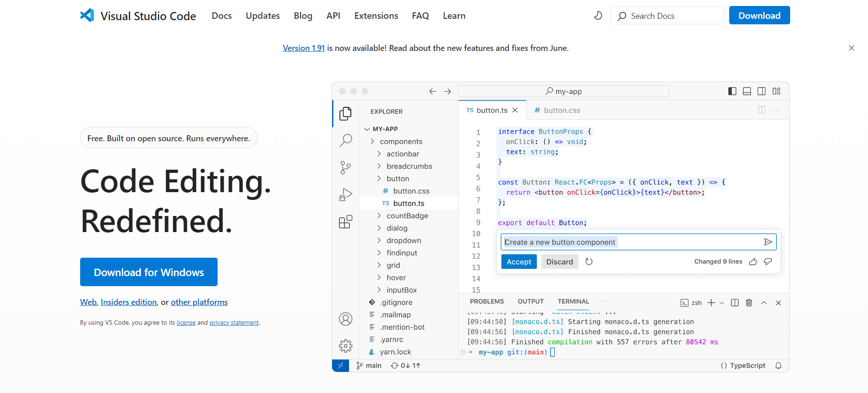Image resolution: width=868 pixels, height=393 pixels.
Task: Click the zsh terminal profile icon
Action: click(x=684, y=303)
